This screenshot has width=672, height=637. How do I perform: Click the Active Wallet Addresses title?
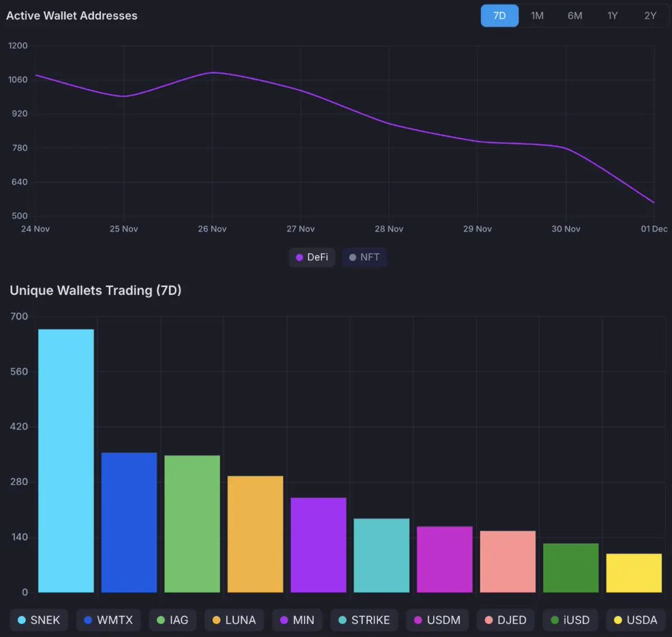pyautogui.click(x=72, y=16)
